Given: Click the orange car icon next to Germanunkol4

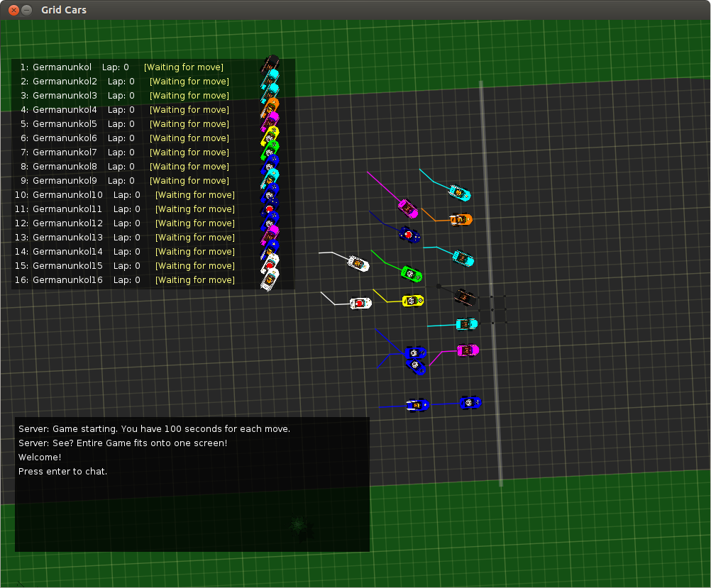Looking at the screenshot, I should 270,108.
